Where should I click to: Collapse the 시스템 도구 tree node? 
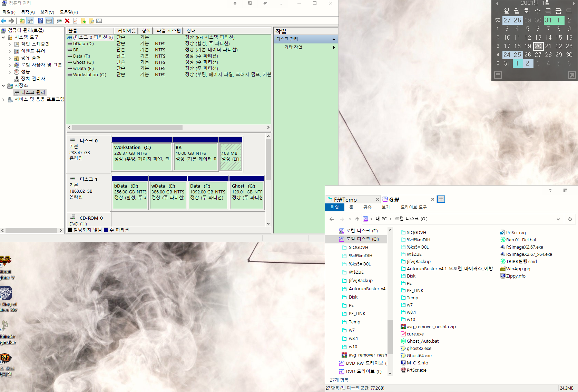coord(3,37)
